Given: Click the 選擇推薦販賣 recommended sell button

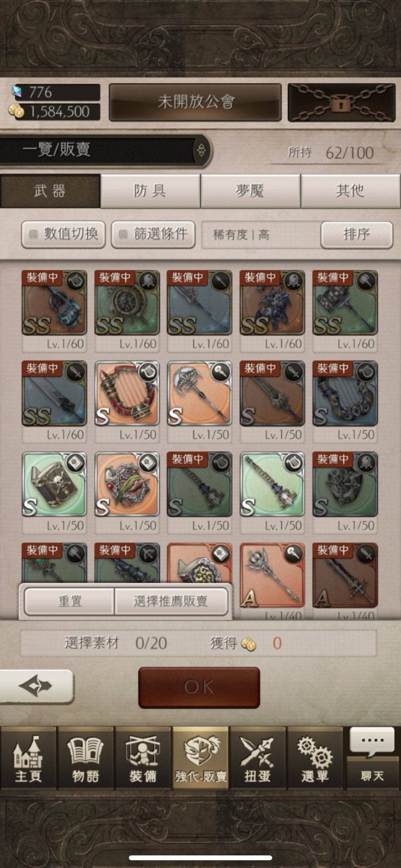Looking at the screenshot, I should point(171,601).
